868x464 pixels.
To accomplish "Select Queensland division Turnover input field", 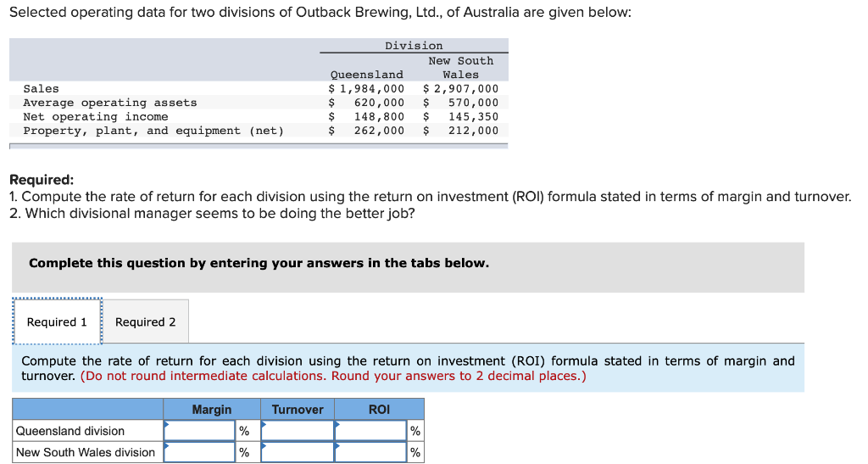I will click(x=298, y=431).
